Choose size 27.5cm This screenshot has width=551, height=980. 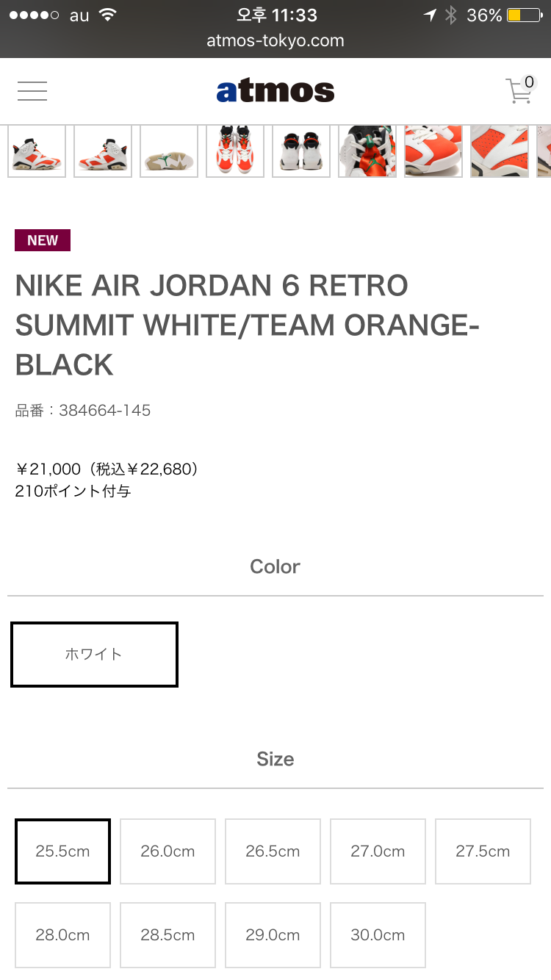[x=483, y=851]
